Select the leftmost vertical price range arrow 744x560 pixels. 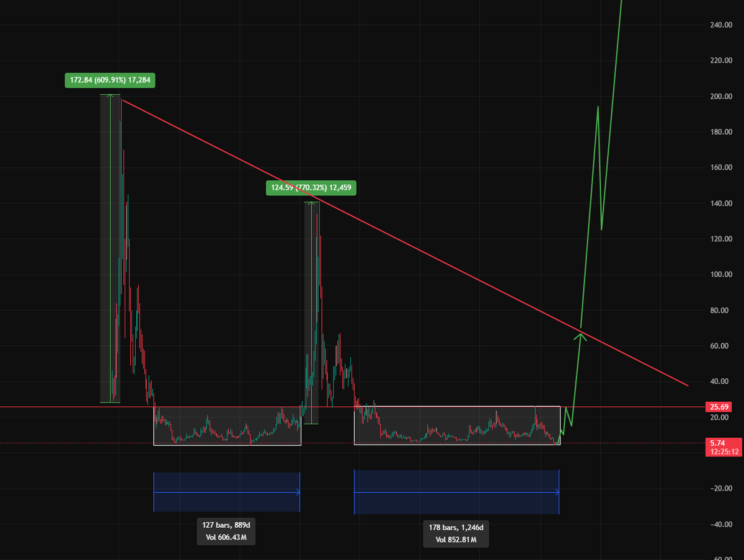click(110, 248)
